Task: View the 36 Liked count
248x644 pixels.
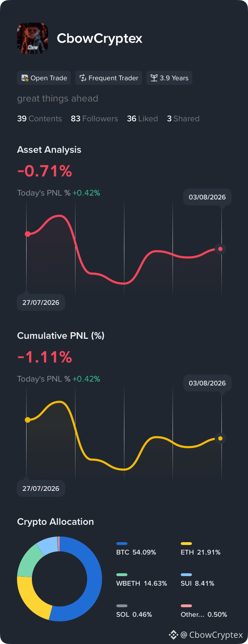Action: click(x=142, y=118)
